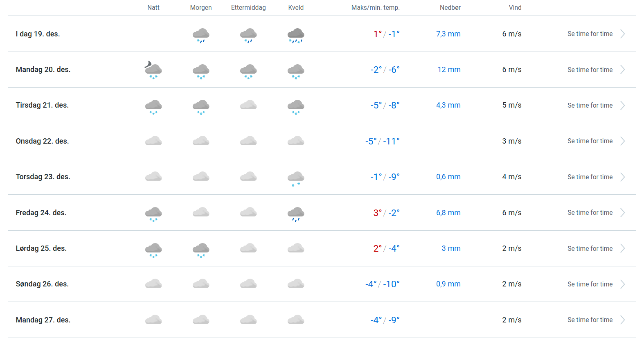
Task: Expand hourly chevron for I dag 19. des.
Action: coord(622,34)
